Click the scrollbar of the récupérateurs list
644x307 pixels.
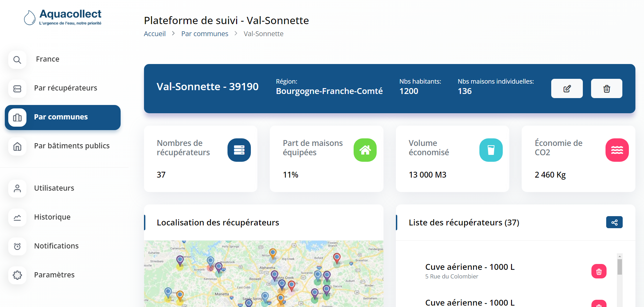pos(620,267)
